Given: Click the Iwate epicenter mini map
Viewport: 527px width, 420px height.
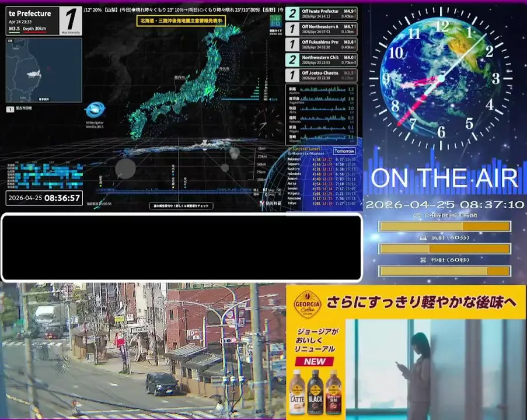Looking at the screenshot, I should pos(44,70).
